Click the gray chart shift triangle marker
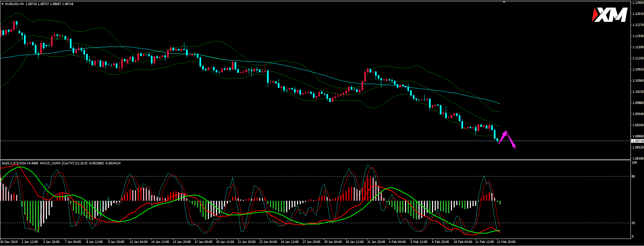Image resolution: width=644 pixels, height=246 pixels. coord(504,2)
